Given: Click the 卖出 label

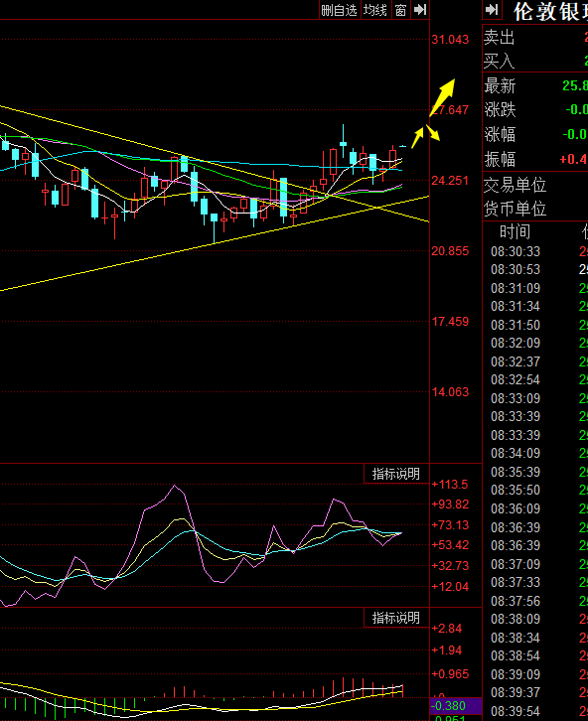Looking at the screenshot, I should [499, 38].
